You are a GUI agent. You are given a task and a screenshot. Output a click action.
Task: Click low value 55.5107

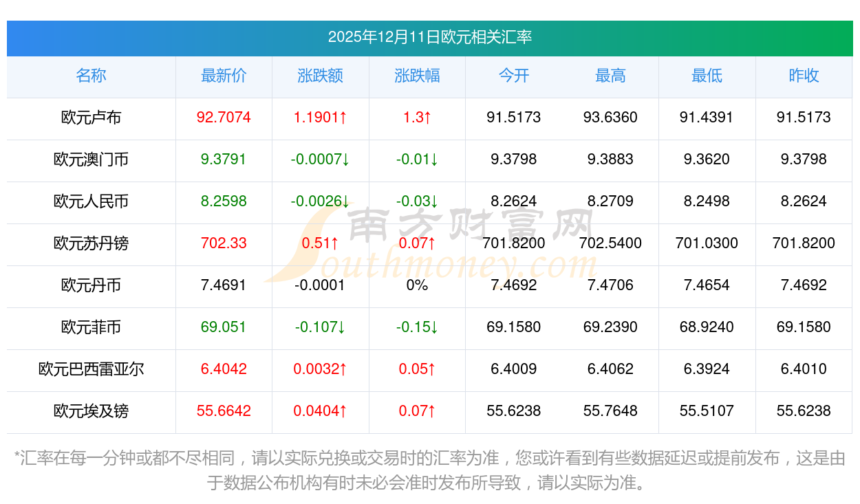point(707,411)
